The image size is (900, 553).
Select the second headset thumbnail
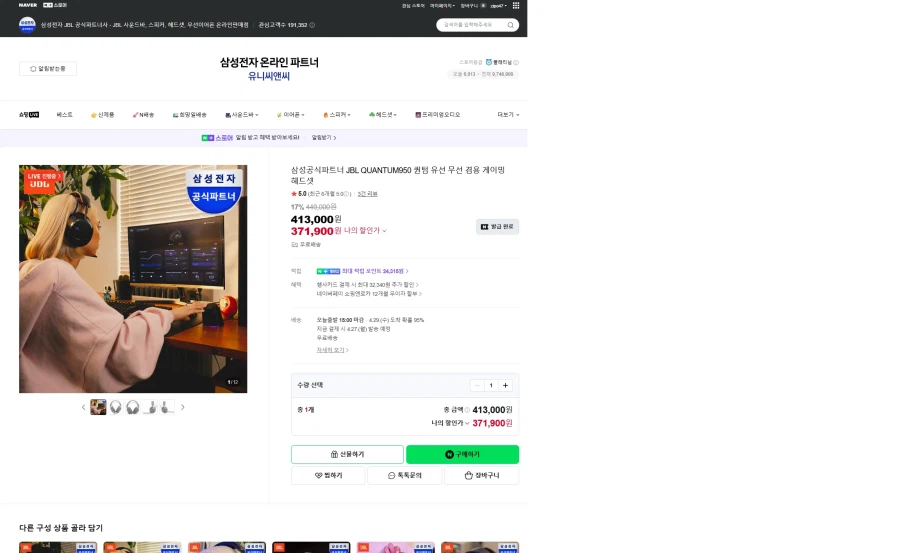coord(115,407)
